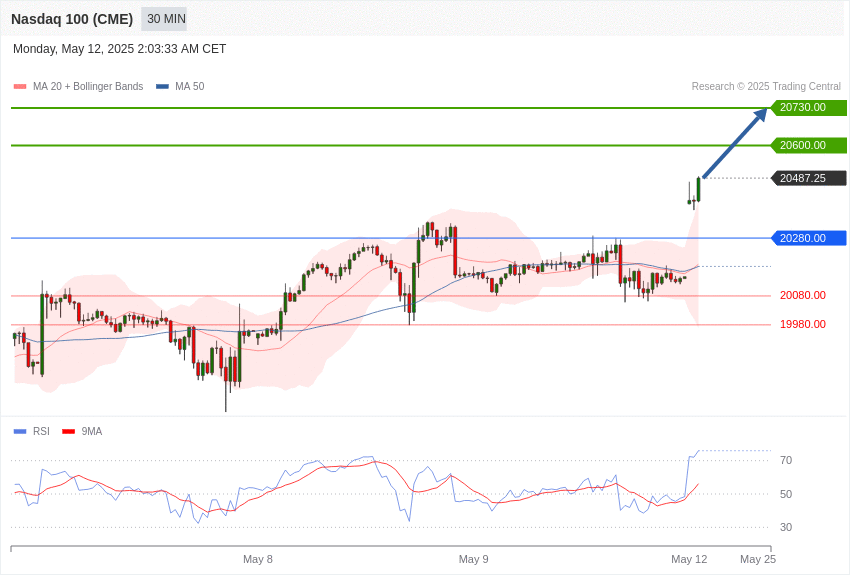This screenshot has width=850, height=576.
Task: Select the 20730.00 resistance price label
Action: (809, 108)
